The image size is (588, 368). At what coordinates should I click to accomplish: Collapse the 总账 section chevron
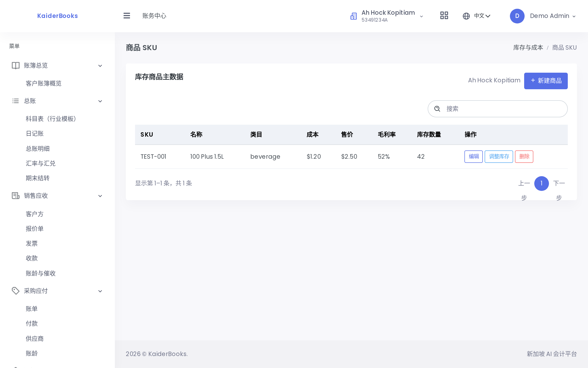tap(100, 101)
